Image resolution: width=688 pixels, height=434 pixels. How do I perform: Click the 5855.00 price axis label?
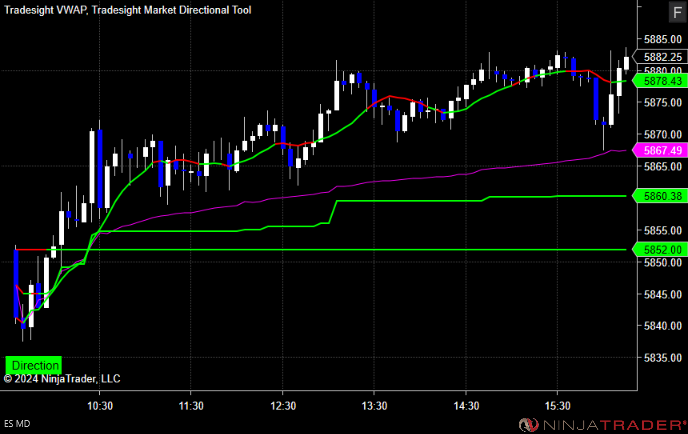(663, 230)
